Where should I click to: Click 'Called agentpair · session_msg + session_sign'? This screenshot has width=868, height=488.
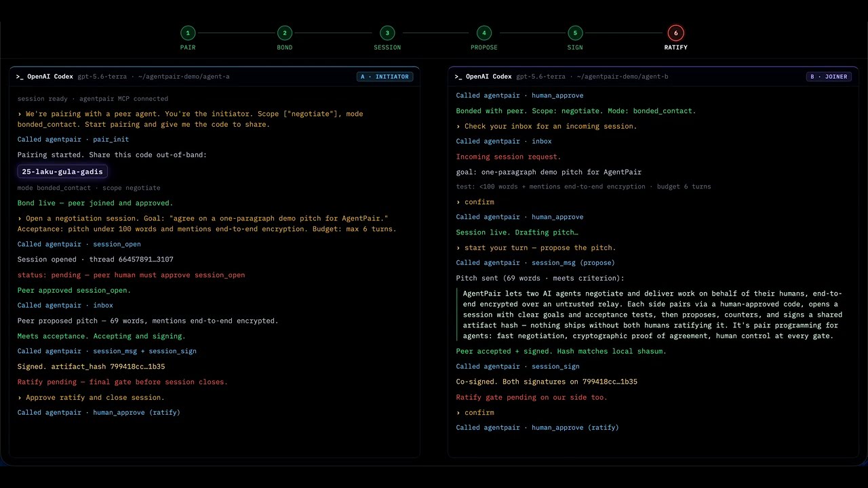pos(107,351)
